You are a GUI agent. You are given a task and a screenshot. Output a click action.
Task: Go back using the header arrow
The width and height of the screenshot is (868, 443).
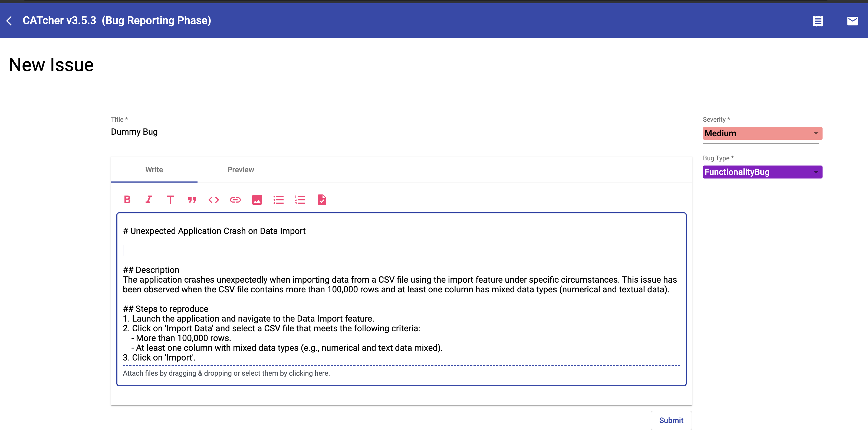[x=9, y=21]
